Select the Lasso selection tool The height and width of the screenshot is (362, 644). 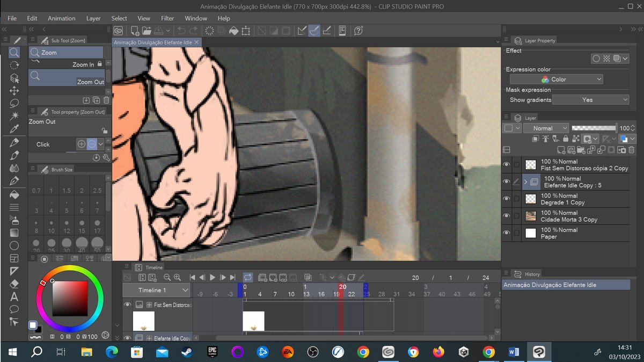(14, 103)
